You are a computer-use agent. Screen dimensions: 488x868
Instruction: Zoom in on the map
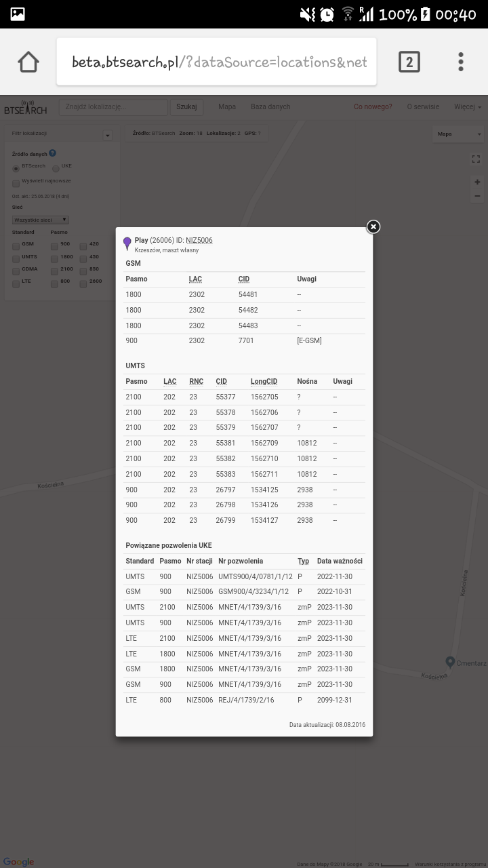pyautogui.click(x=477, y=182)
